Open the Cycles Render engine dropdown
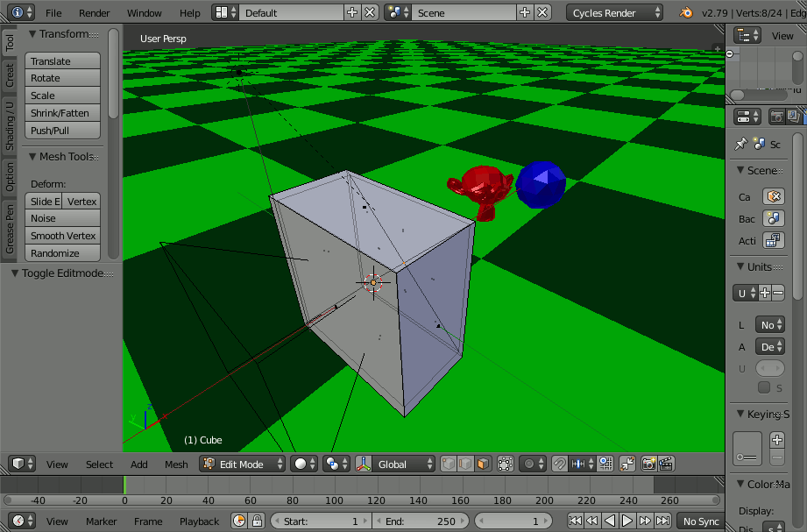This screenshot has height=532, width=807. [615, 13]
